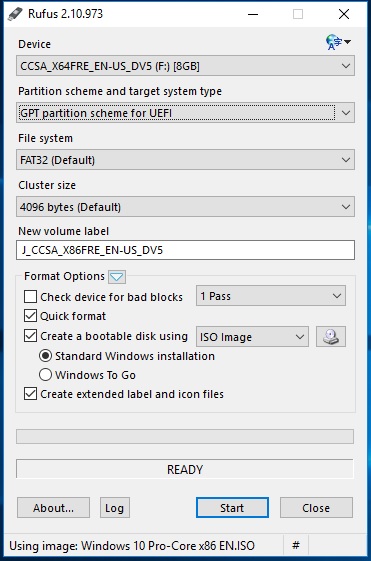The height and width of the screenshot is (561, 371).
Task: Click the Rufus USB drive title bar icon
Action: (x=15, y=14)
